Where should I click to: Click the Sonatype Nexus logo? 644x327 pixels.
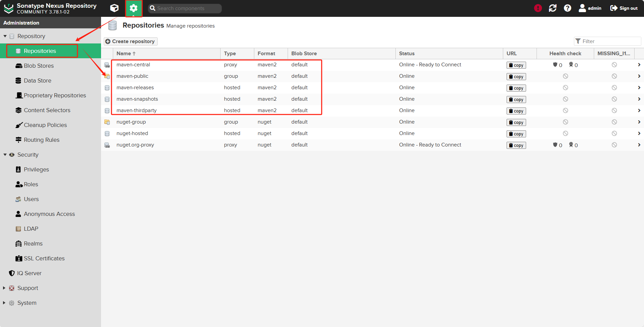point(8,8)
